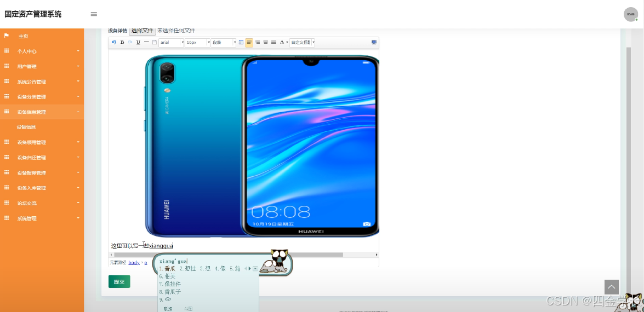The width and height of the screenshot is (644, 312).
Task: Choose IME candidate 6 相关
Action: pyautogui.click(x=167, y=276)
